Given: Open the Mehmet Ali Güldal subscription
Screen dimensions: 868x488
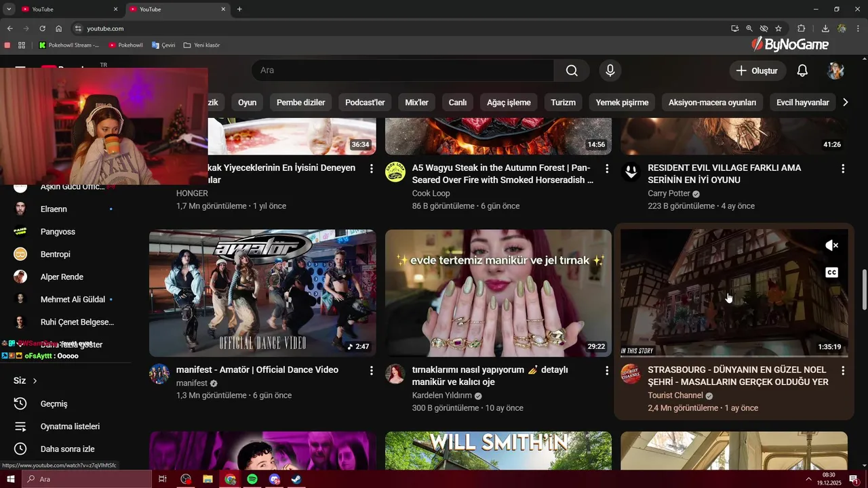Looking at the screenshot, I should 66,300.
